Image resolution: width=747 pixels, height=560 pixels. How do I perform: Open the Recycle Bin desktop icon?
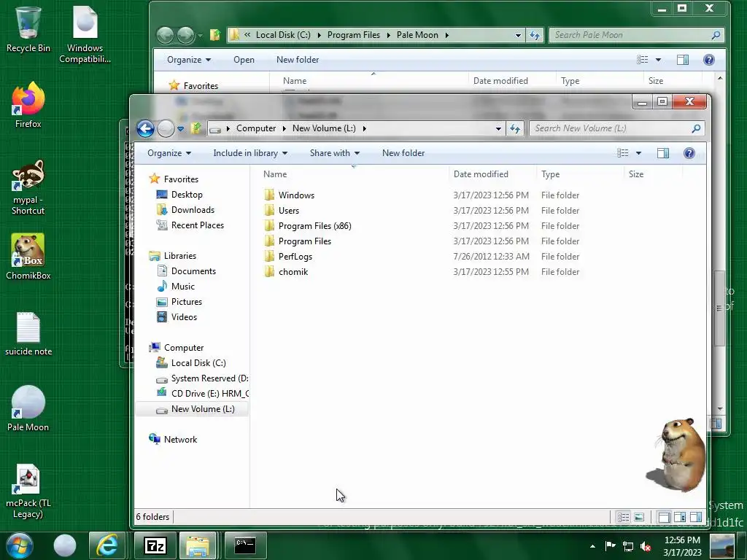click(28, 29)
